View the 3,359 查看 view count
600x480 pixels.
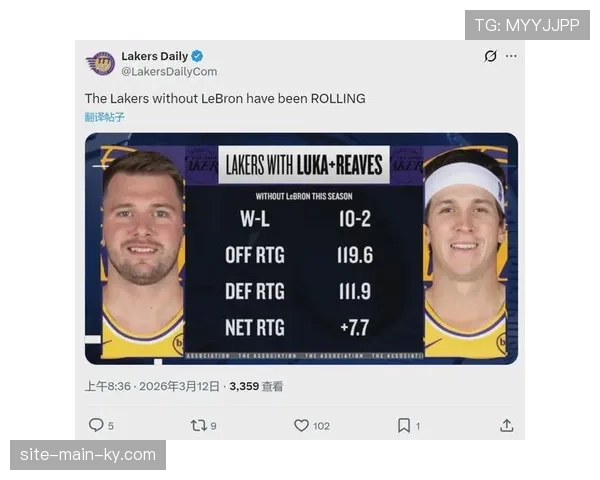point(256,385)
